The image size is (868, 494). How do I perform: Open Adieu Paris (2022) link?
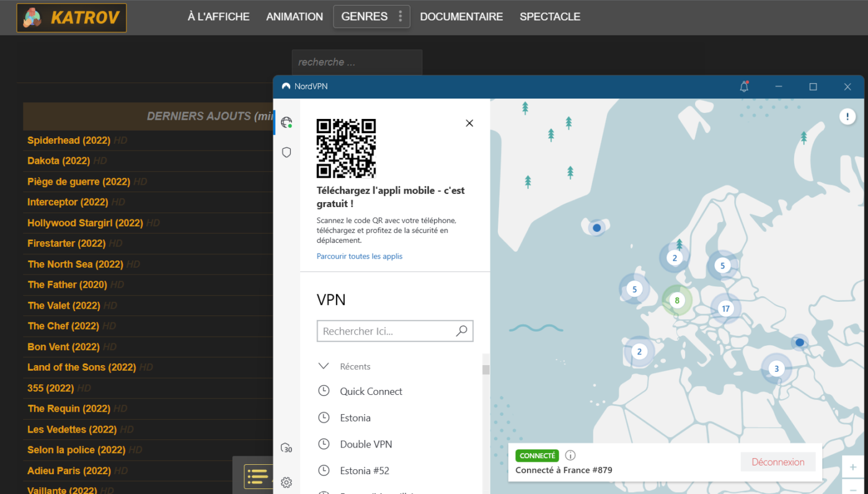pos(69,470)
